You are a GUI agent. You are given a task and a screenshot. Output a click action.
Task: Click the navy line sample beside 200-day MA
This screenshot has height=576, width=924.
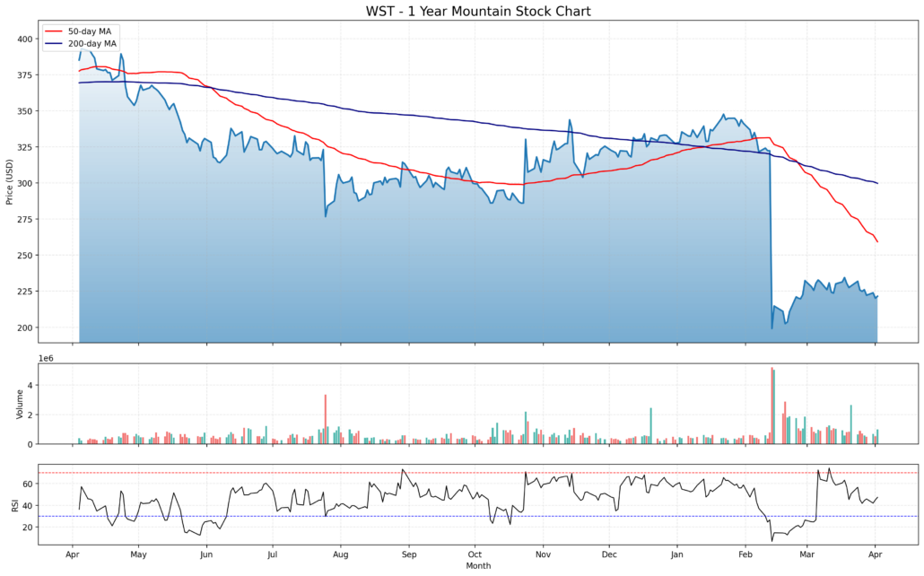54,44
